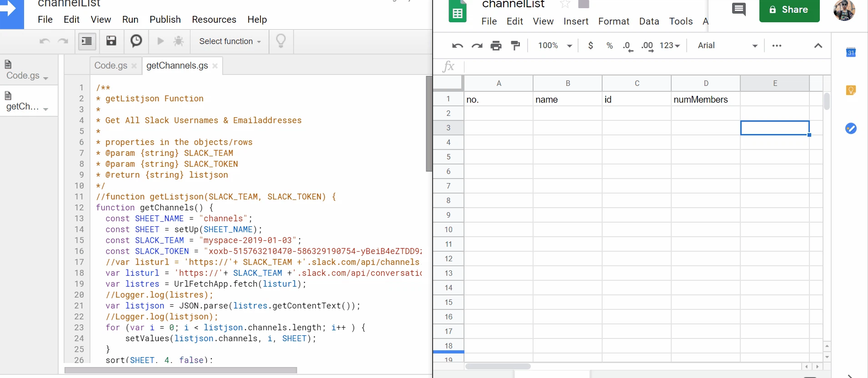Click the lightbulb icon in script toolbar
Viewport: 868px width, 378px height.
(x=281, y=41)
